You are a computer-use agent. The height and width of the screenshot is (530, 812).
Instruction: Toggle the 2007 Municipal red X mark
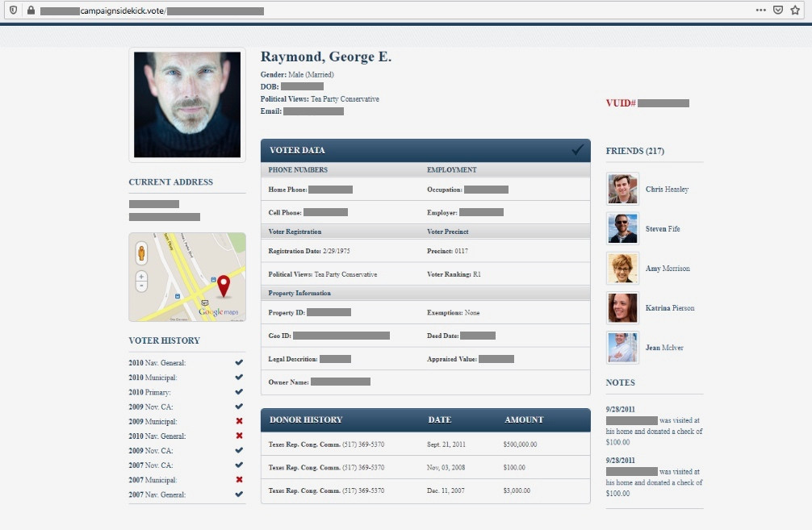(239, 480)
